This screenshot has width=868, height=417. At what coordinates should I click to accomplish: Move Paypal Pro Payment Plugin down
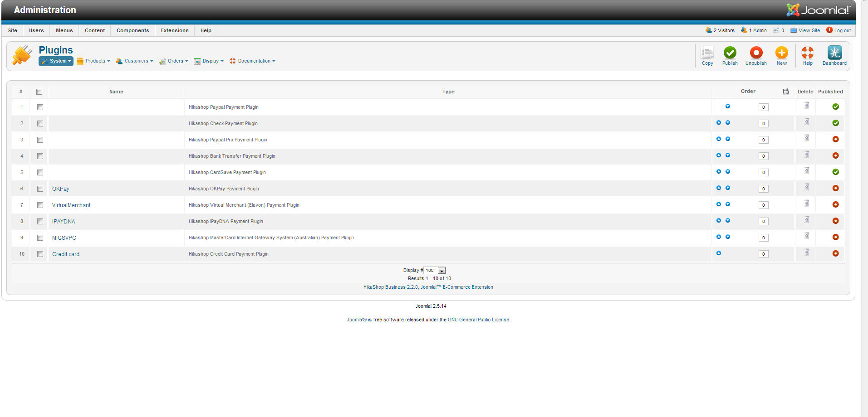click(x=728, y=139)
